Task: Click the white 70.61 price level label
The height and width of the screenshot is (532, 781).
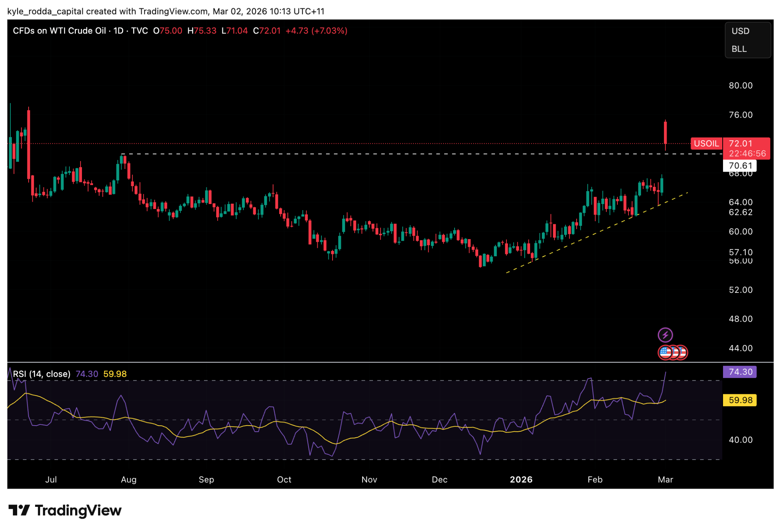Action: (740, 166)
